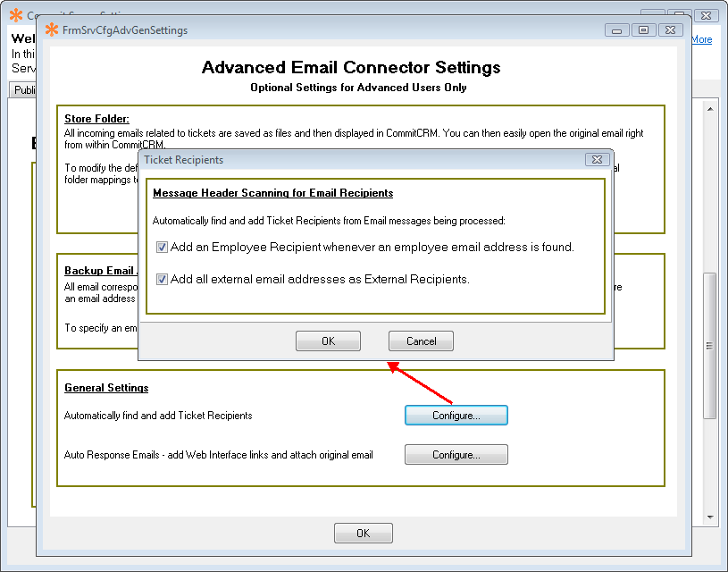This screenshot has height=572, width=728.
Task: Click the scrollbar down arrow
Action: [711, 517]
